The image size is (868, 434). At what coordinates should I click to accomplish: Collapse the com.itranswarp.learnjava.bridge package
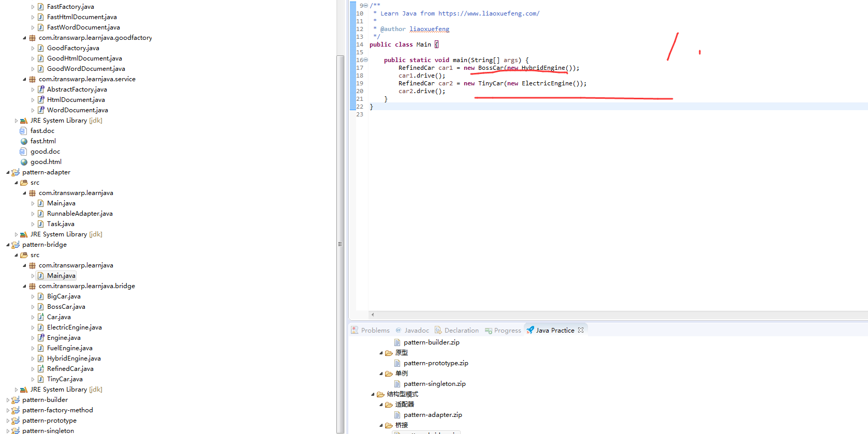(24, 286)
